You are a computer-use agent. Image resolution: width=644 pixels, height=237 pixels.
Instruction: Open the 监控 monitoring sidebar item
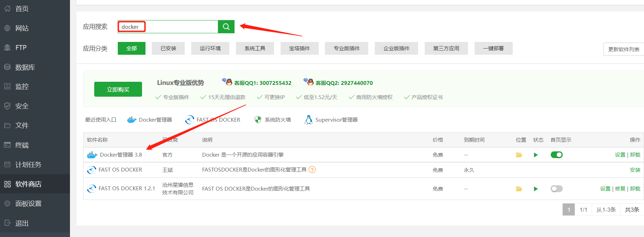(35, 87)
